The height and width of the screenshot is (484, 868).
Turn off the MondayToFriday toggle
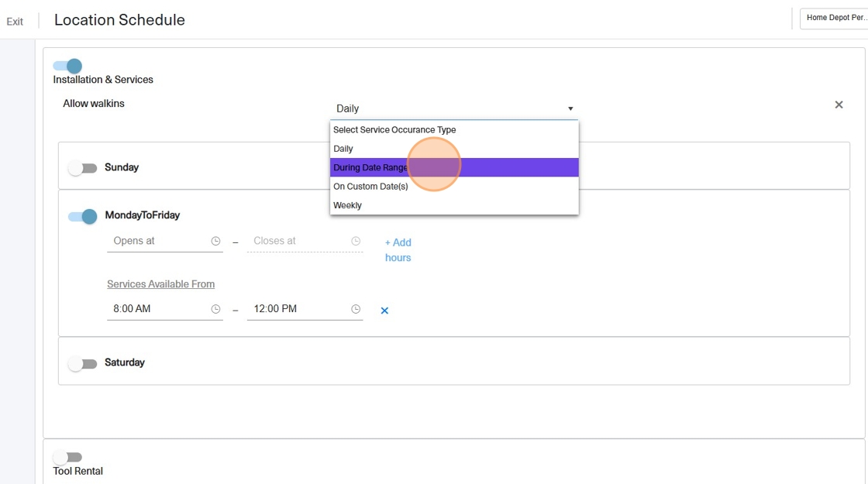(x=82, y=216)
